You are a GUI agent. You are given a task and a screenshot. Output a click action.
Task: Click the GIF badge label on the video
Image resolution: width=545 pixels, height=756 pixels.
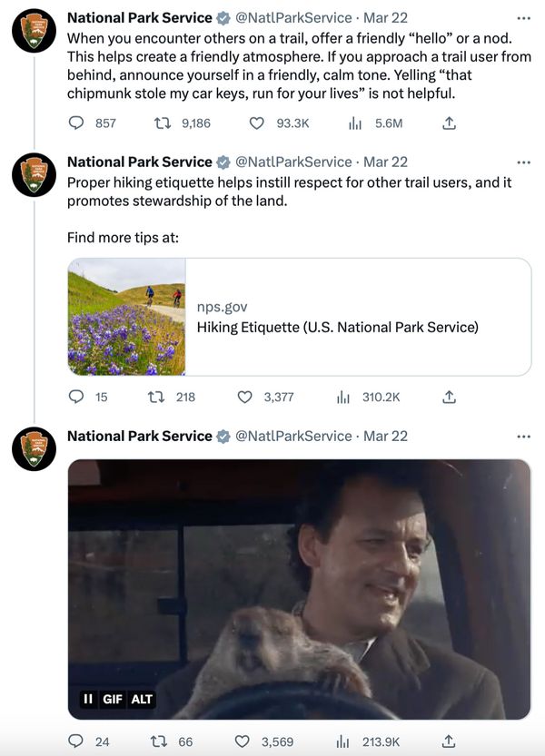coord(113,699)
